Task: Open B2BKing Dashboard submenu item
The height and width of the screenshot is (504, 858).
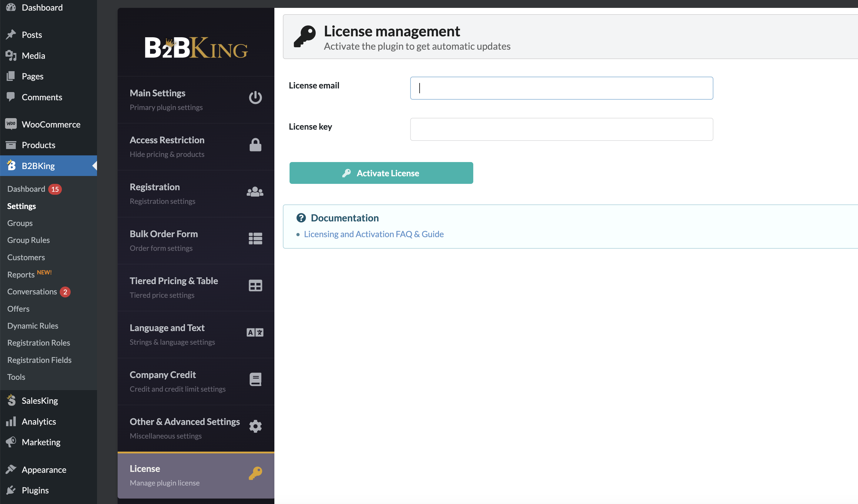Action: (26, 189)
